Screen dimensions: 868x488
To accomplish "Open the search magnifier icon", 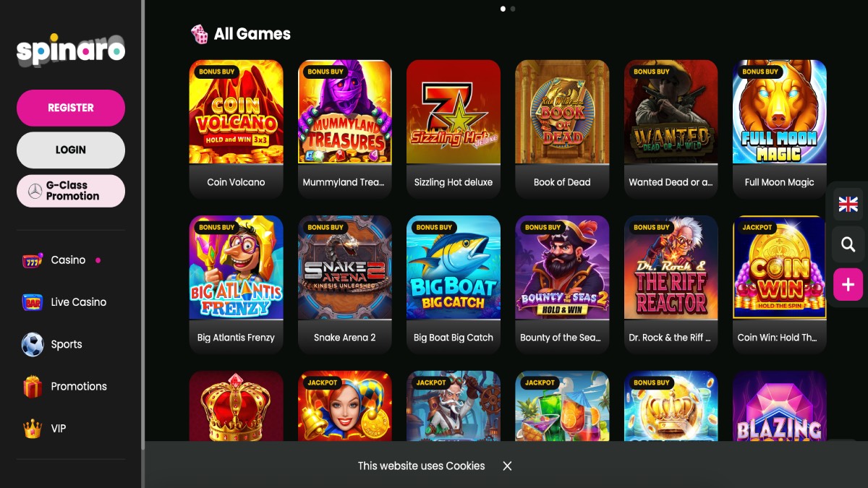I will point(848,245).
